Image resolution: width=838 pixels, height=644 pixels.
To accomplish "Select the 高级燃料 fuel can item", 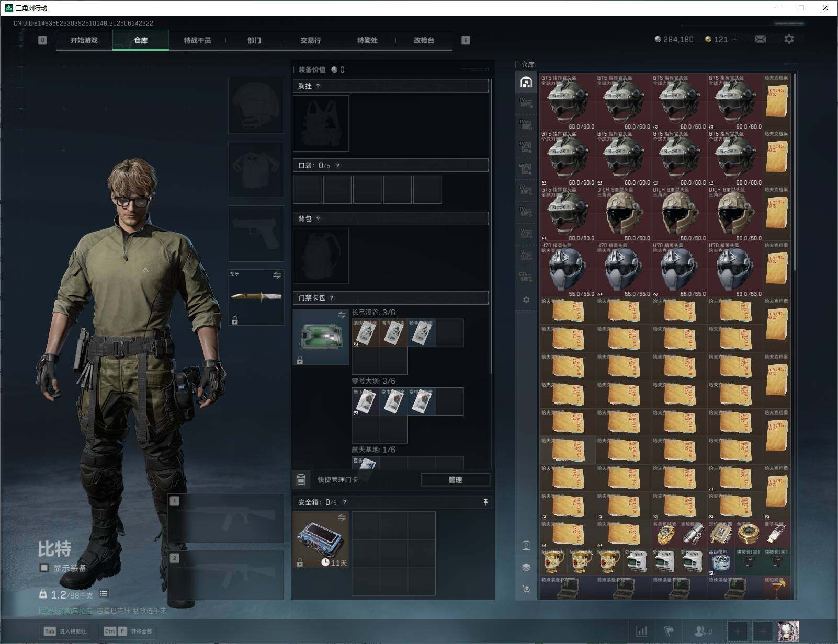I will [721, 562].
